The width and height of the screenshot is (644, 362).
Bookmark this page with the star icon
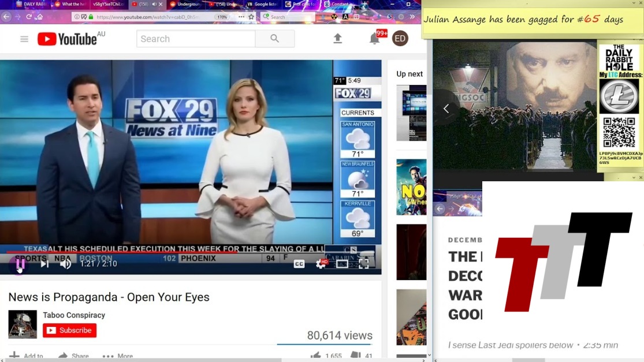(x=251, y=17)
